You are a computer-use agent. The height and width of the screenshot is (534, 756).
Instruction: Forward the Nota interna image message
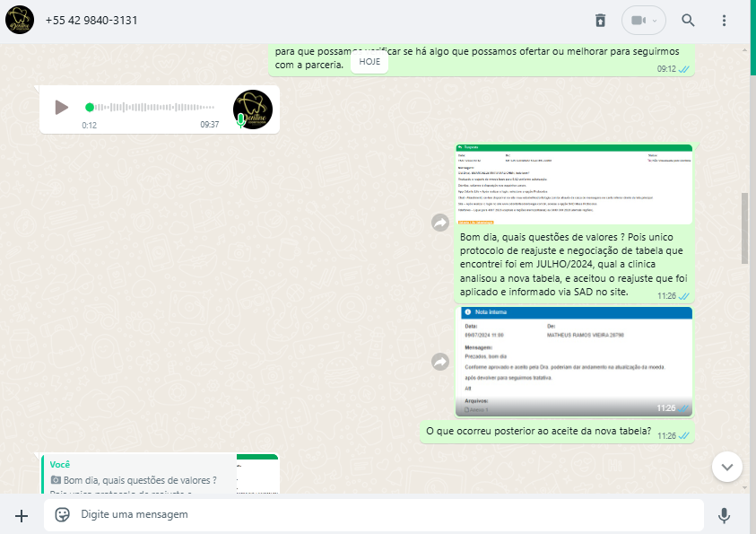point(440,362)
